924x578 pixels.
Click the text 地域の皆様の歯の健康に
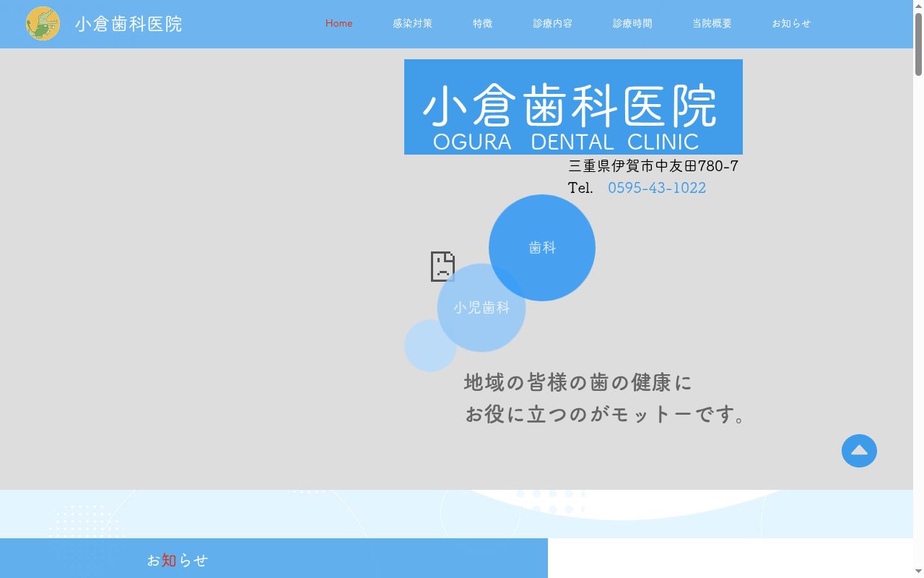click(x=577, y=382)
